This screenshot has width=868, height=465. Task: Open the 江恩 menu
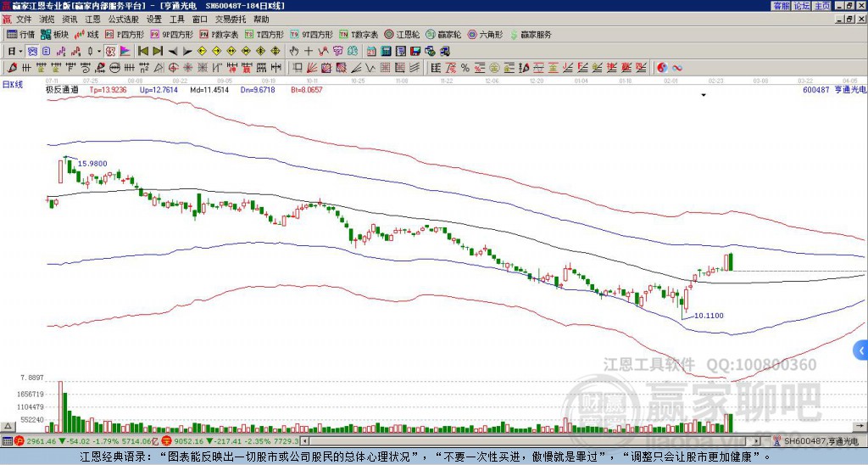click(92, 20)
